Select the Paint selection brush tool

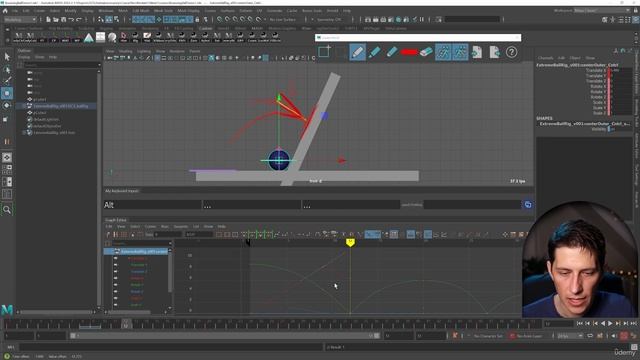[7, 81]
